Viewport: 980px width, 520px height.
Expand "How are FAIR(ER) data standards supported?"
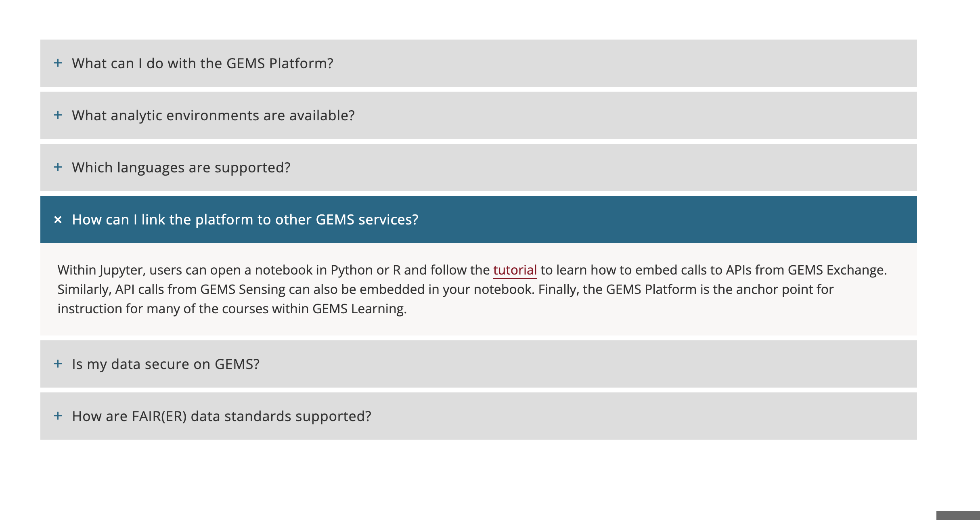(222, 416)
